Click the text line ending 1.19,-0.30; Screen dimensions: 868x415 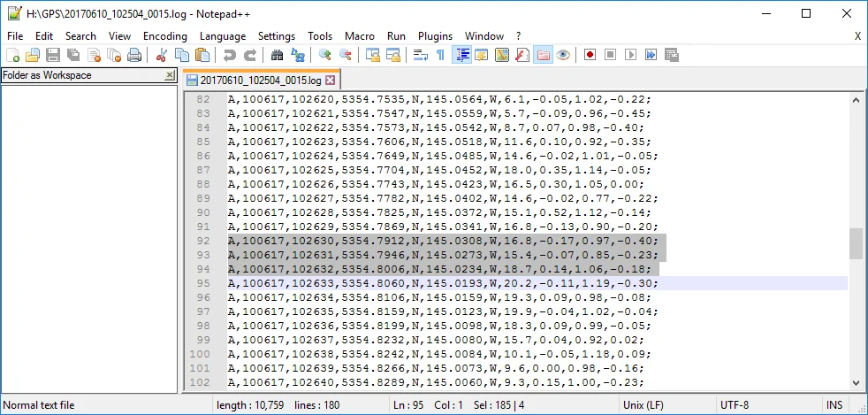(444, 283)
